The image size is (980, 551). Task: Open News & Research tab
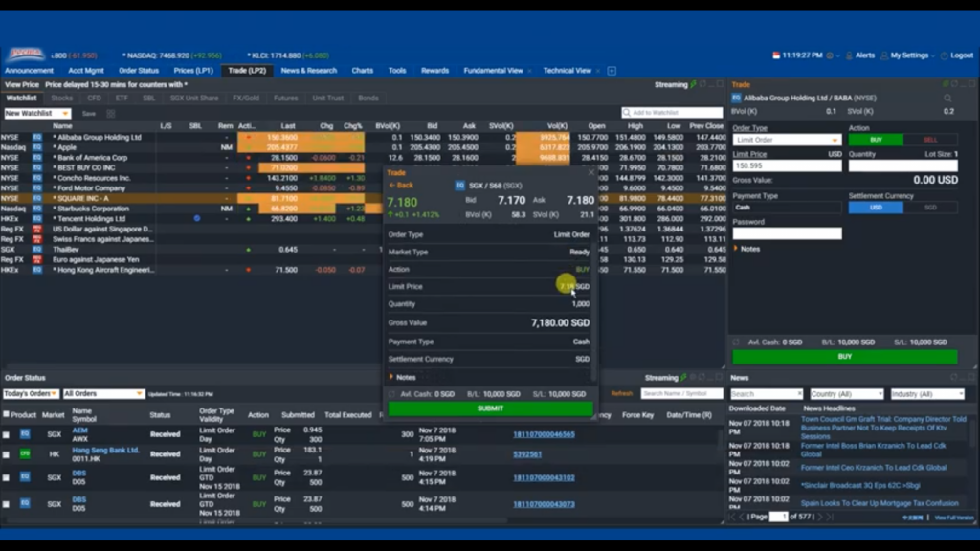pos(309,71)
